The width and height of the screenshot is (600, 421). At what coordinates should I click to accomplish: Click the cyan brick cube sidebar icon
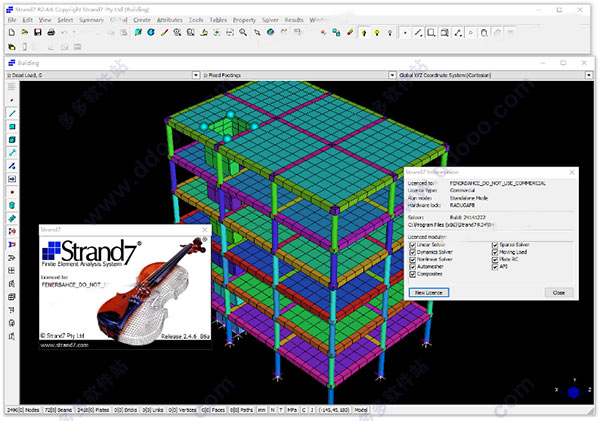tap(12, 140)
